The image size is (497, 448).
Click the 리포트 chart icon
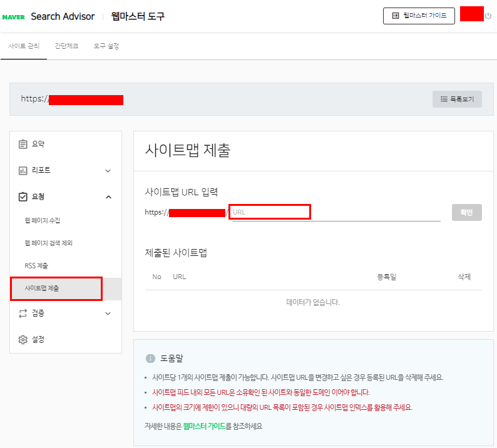23,171
